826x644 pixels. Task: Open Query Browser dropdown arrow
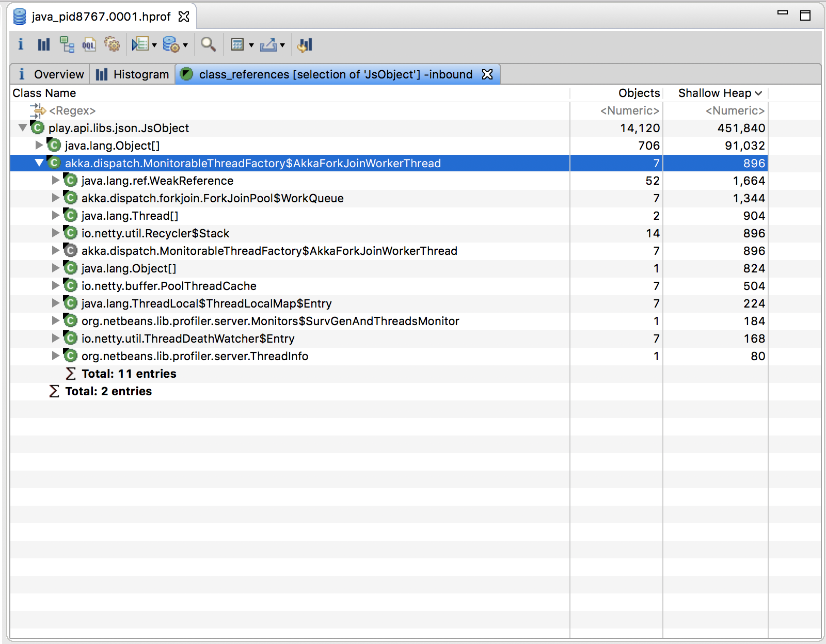tap(185, 45)
